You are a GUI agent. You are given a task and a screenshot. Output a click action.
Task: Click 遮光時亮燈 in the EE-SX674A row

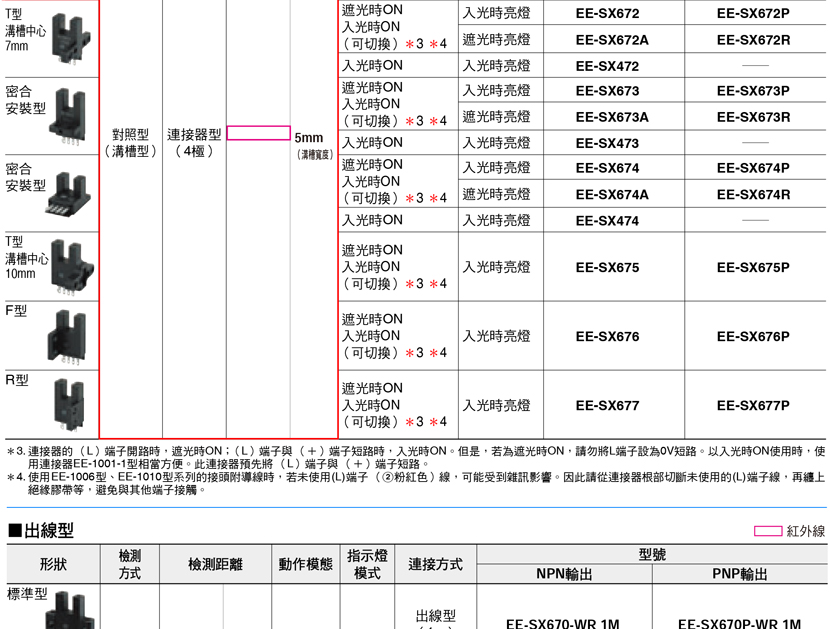pyautogui.click(x=497, y=194)
